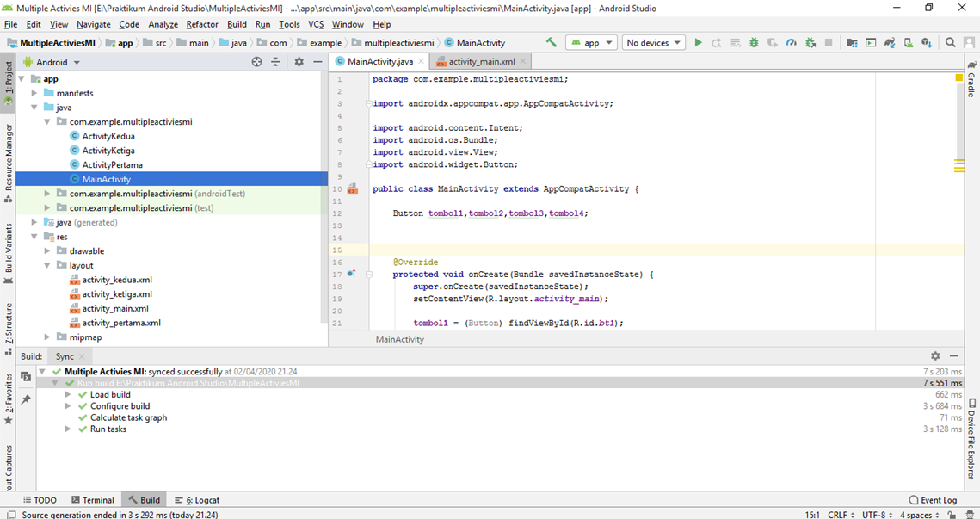Click the Pin Tab icon in Build panel

26,399
